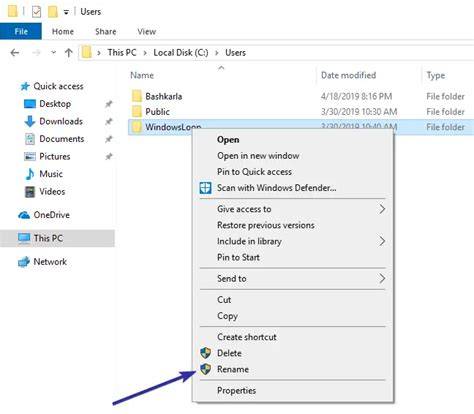
Task: Choose Open in new window
Action: (258, 156)
